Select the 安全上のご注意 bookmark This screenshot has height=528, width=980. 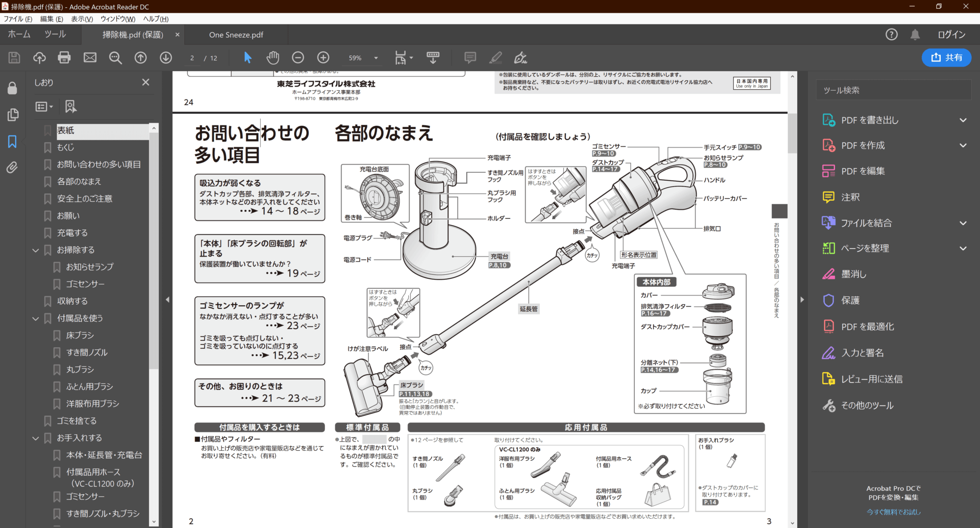tap(84, 198)
